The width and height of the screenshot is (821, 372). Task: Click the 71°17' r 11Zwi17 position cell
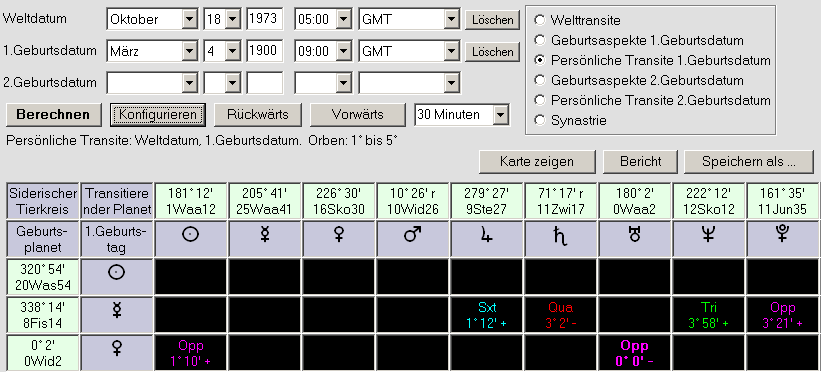click(561, 201)
